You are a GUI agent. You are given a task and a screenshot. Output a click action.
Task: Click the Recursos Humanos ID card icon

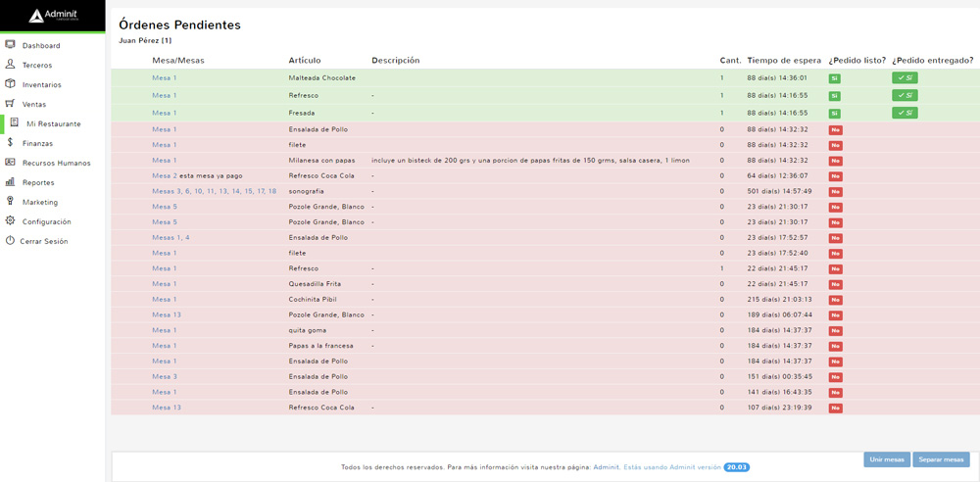coord(11,163)
